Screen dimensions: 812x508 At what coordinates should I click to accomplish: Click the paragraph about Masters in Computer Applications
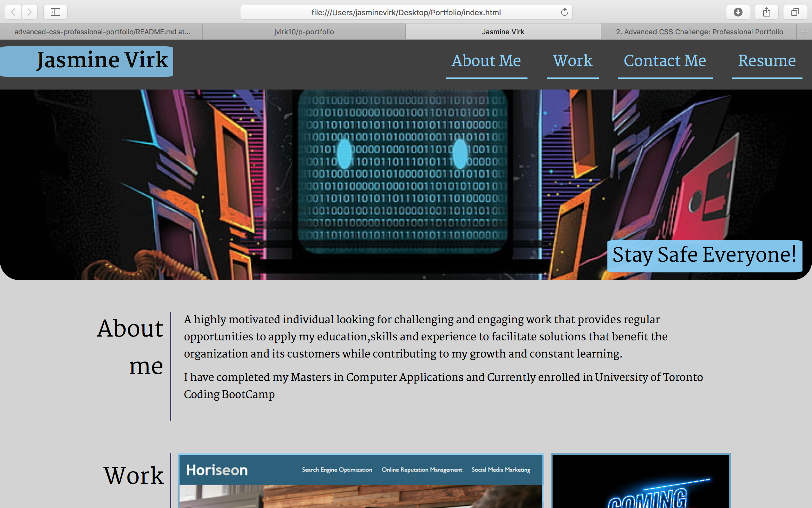pyautogui.click(x=443, y=385)
